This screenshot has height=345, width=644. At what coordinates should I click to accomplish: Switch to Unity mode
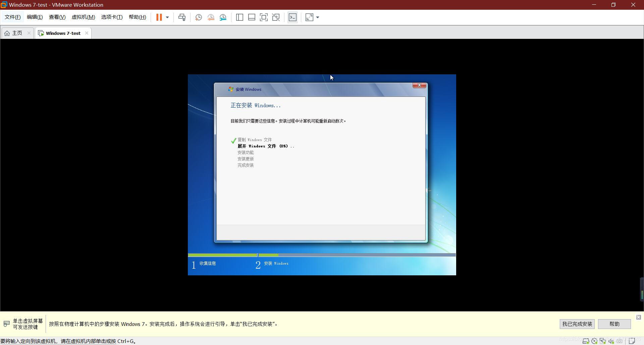[276, 17]
